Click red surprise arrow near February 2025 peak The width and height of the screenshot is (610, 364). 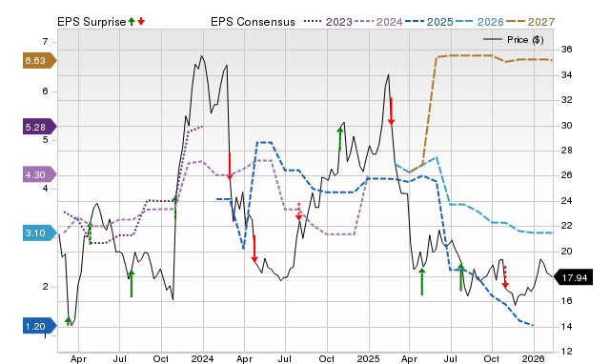392,111
